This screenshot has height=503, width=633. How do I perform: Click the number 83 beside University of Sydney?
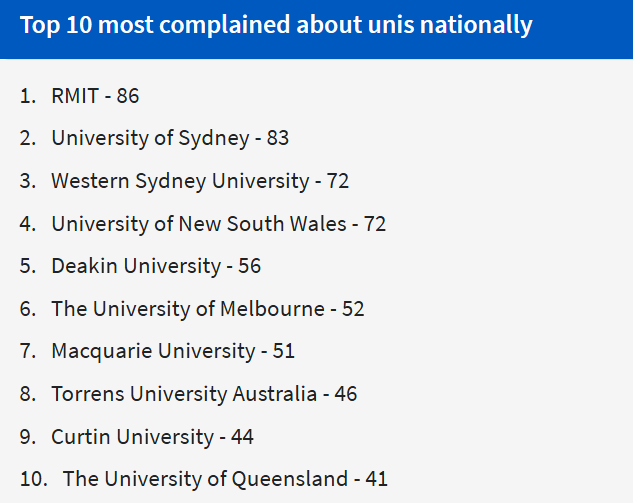[x=278, y=139]
